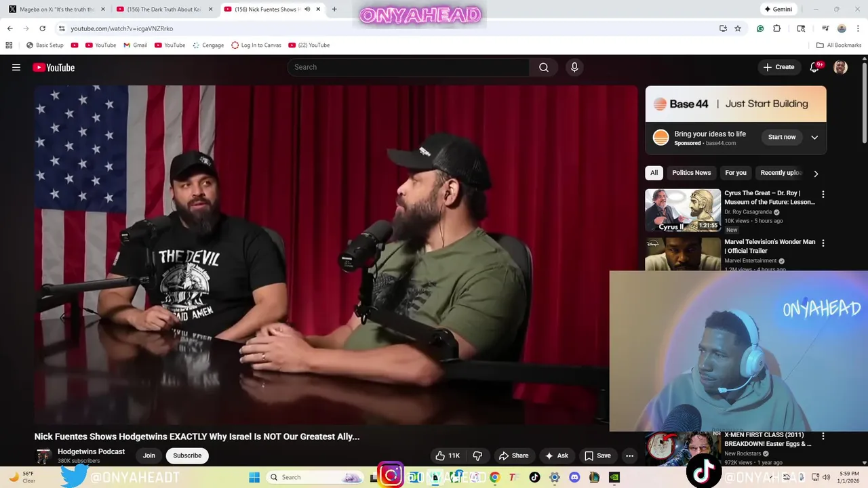
Task: Open the YouTube hamburger guide menu
Action: 16,67
